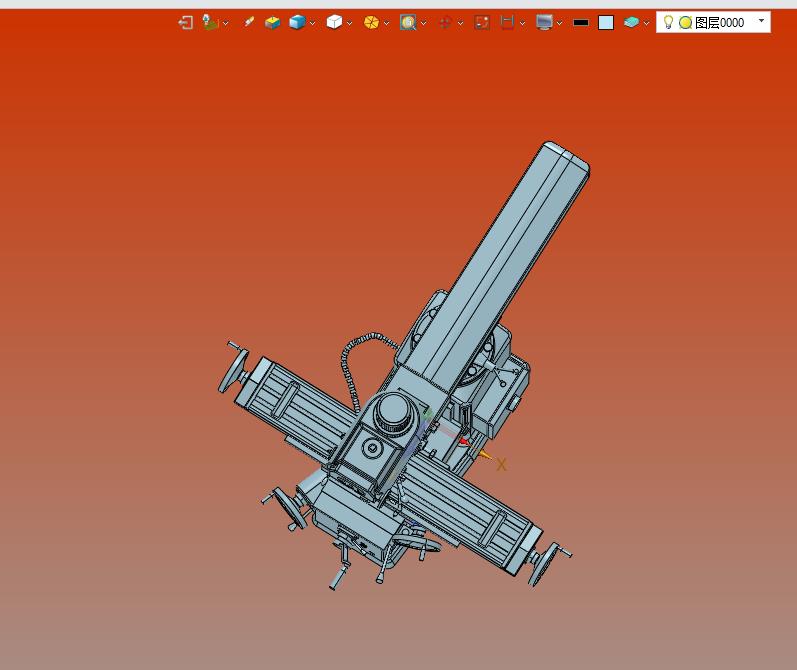Click the yellow and blue section view icon
797x670 pixels.
point(272,23)
